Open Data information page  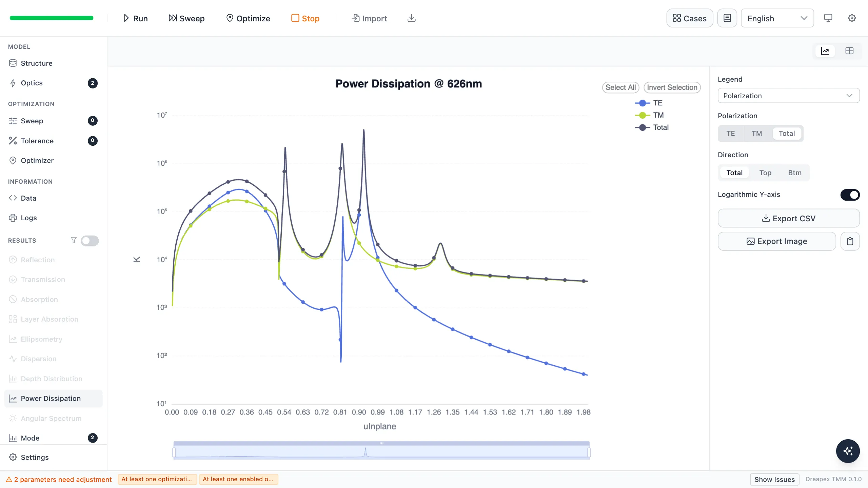[54, 198]
